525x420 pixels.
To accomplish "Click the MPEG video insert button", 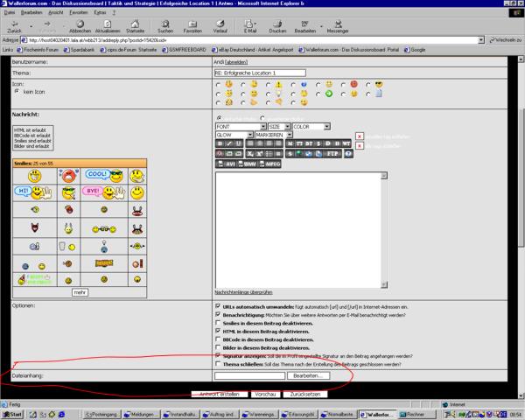I will 272,164.
